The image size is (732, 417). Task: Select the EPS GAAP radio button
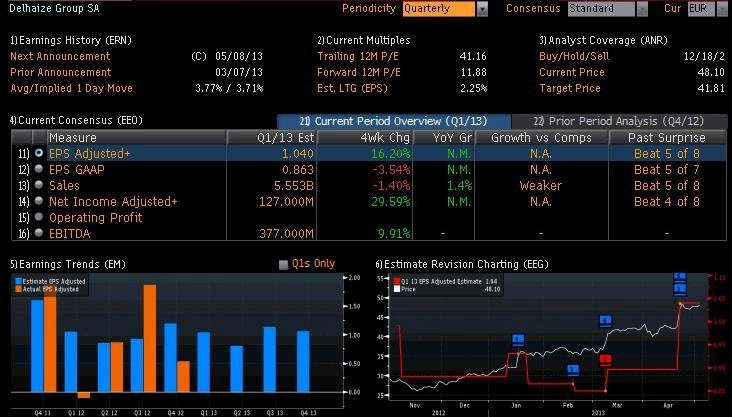[39, 169]
